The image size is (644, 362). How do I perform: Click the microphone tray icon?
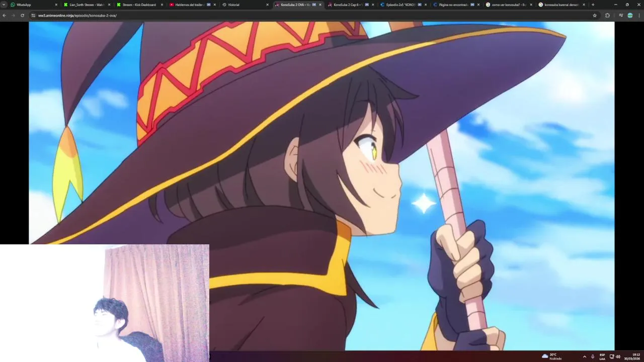coord(593,356)
